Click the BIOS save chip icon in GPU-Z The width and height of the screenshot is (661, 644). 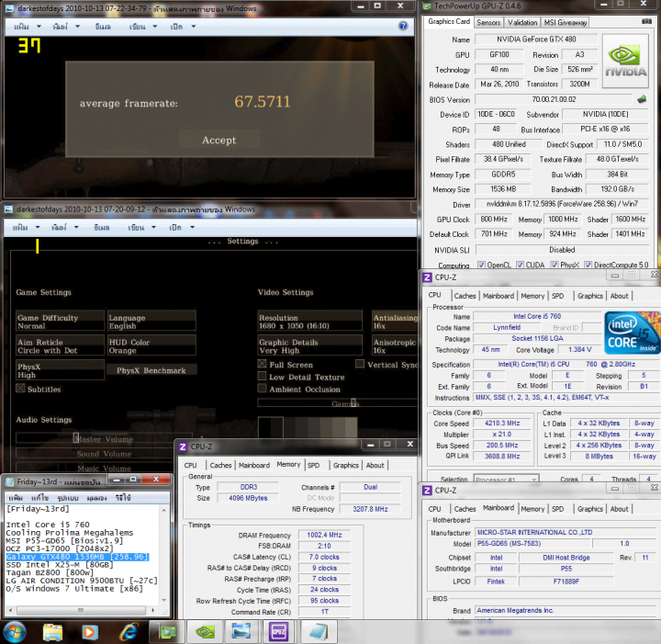pos(642,99)
